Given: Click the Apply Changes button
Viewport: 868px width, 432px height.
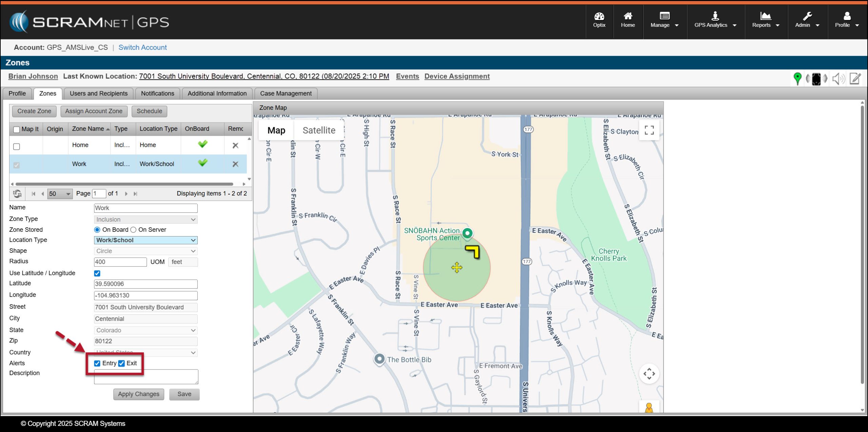Looking at the screenshot, I should (138, 394).
